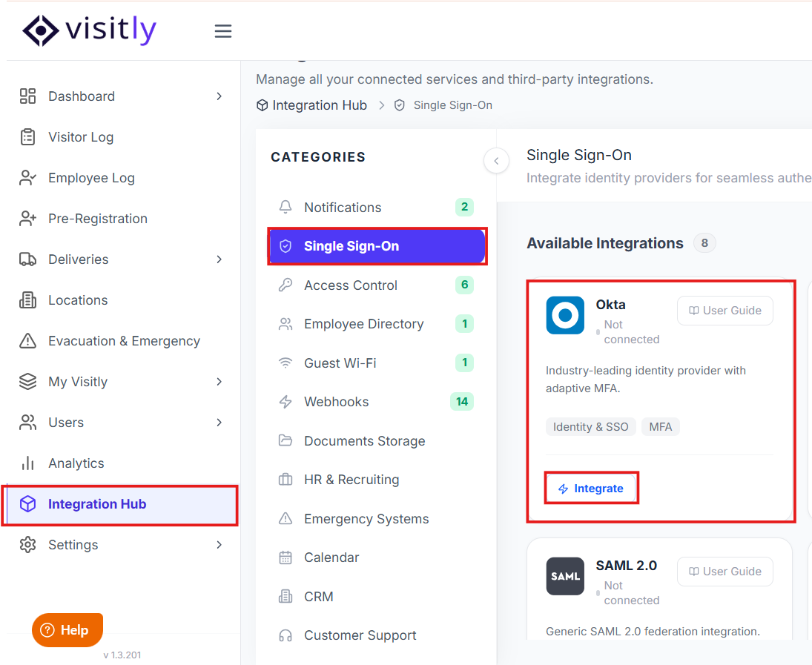
Task: Click the HR & Recruiting briefcase icon
Action: point(285,480)
